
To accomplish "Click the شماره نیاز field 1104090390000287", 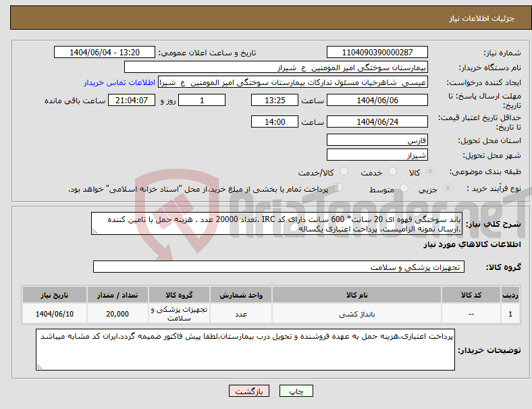I will [x=377, y=53].
